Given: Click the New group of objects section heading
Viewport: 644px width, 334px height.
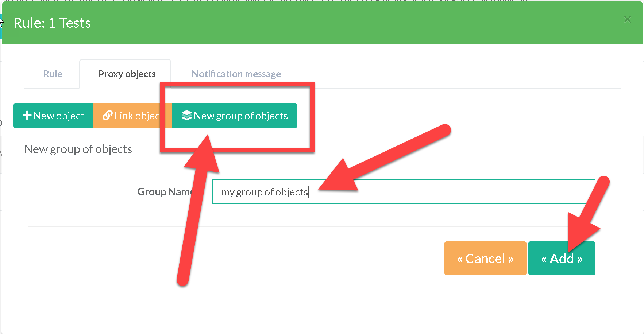Looking at the screenshot, I should (78, 149).
